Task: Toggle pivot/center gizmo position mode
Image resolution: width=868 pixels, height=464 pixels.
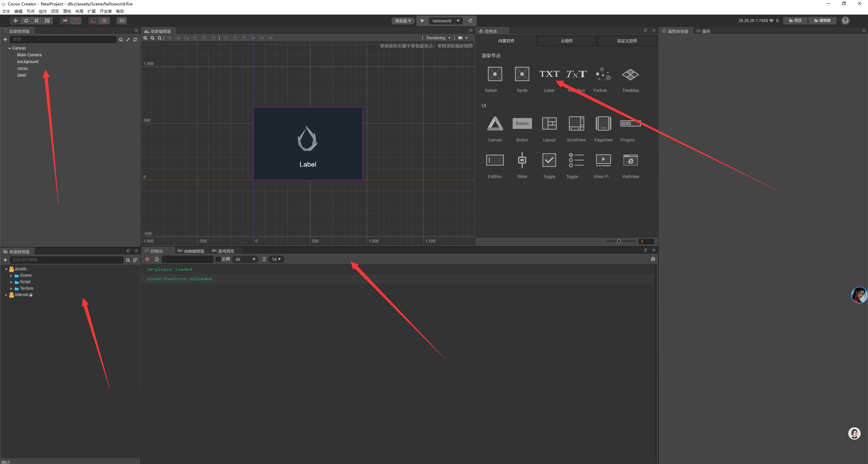Action: click(65, 21)
